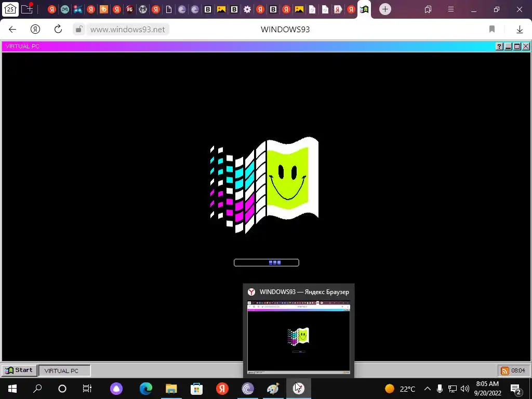
Task: Launch Alice purple assistant icon on taskbar
Action: 116,389
